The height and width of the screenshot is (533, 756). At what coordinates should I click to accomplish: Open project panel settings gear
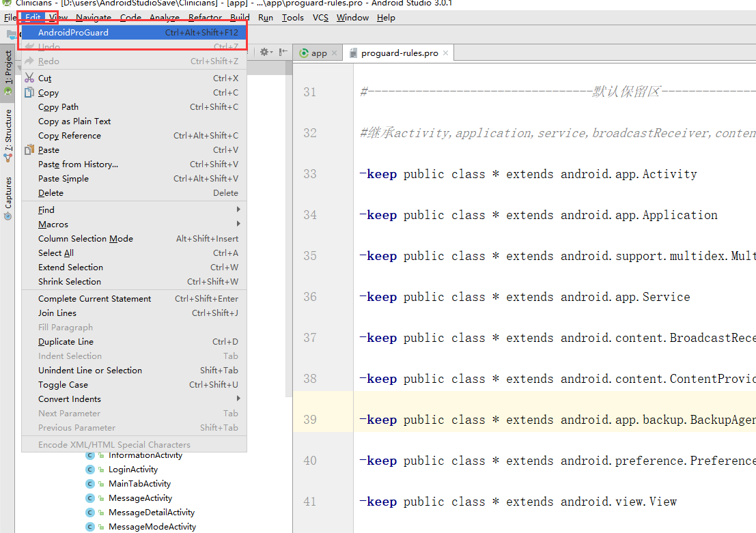266,52
